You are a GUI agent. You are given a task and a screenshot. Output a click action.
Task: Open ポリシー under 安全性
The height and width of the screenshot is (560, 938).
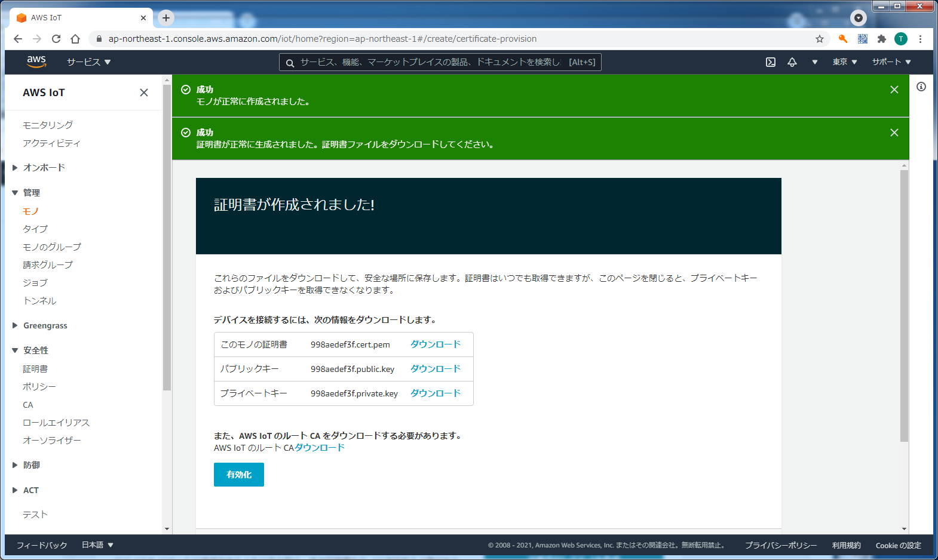[39, 387]
